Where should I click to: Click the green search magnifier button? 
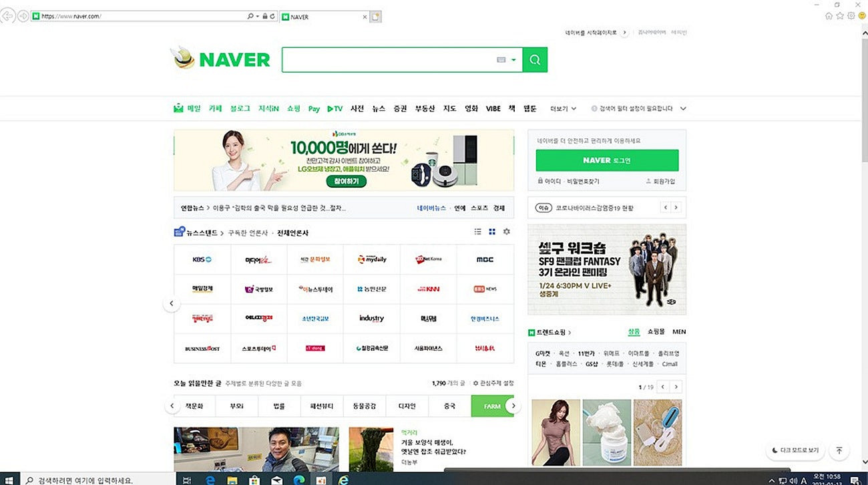coord(535,60)
